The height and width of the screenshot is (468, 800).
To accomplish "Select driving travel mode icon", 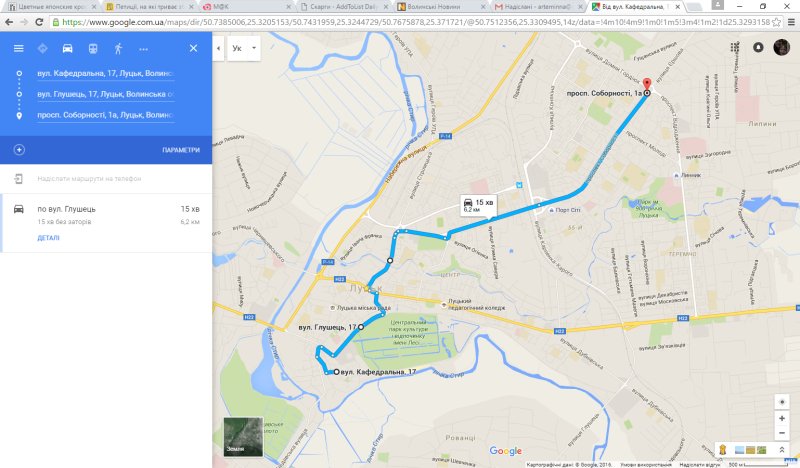I will (67, 48).
